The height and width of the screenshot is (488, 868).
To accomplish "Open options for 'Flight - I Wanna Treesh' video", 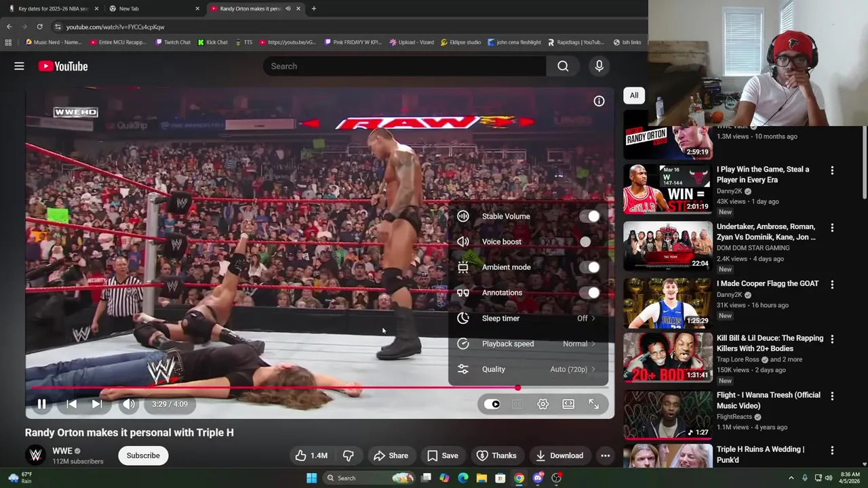I will [832, 396].
